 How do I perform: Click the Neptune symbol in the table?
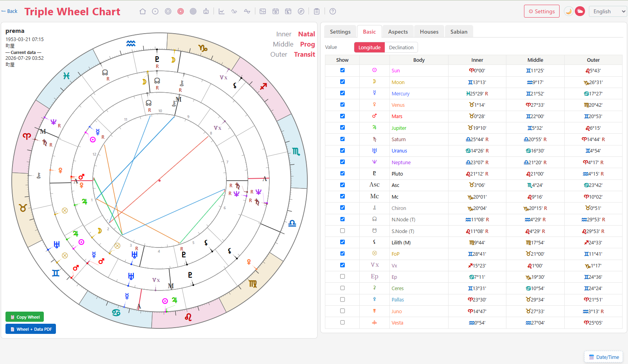coord(374,162)
